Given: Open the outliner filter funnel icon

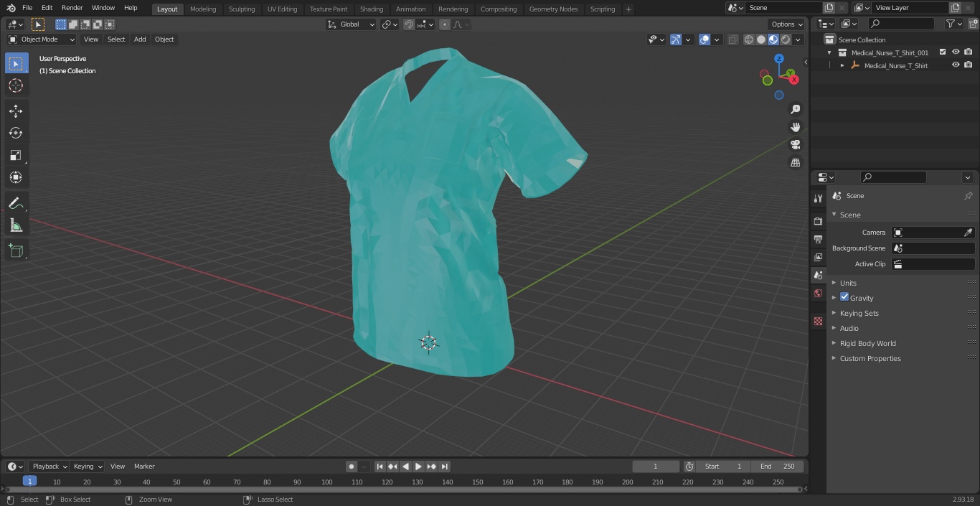Looking at the screenshot, I should [x=951, y=24].
